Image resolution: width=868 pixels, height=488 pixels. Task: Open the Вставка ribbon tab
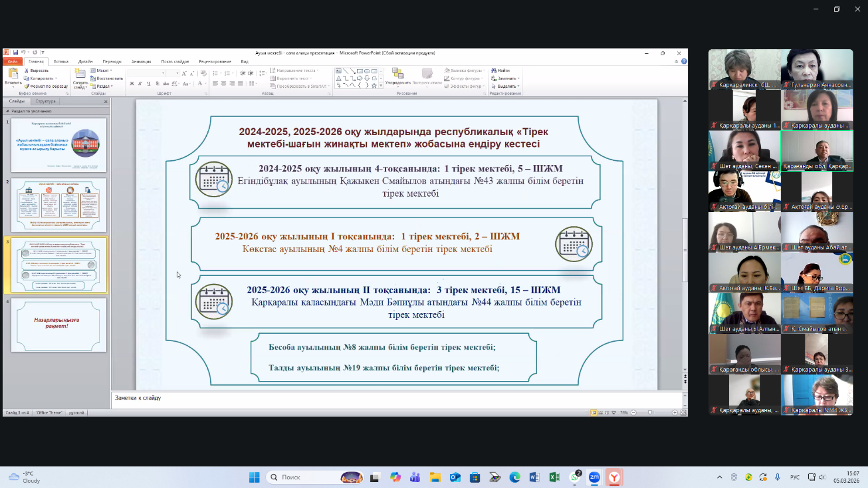tap(61, 61)
